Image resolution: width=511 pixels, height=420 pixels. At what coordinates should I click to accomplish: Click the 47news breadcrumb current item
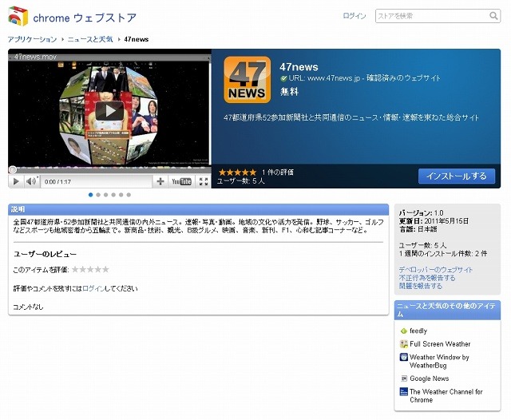pyautogui.click(x=137, y=39)
